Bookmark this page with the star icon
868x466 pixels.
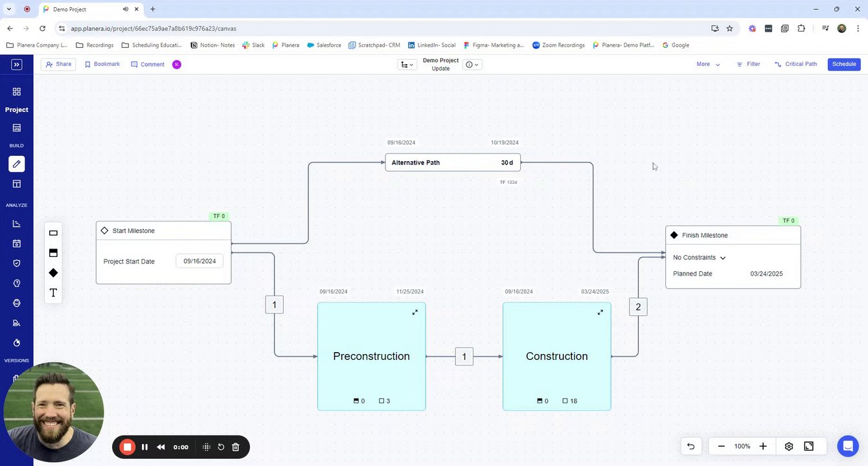point(729,28)
